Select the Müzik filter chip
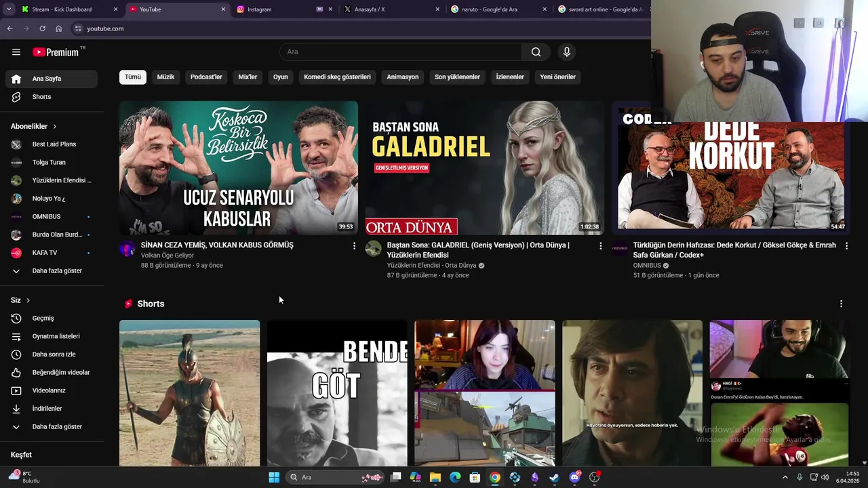Viewport: 868px width, 488px height. coord(165,77)
